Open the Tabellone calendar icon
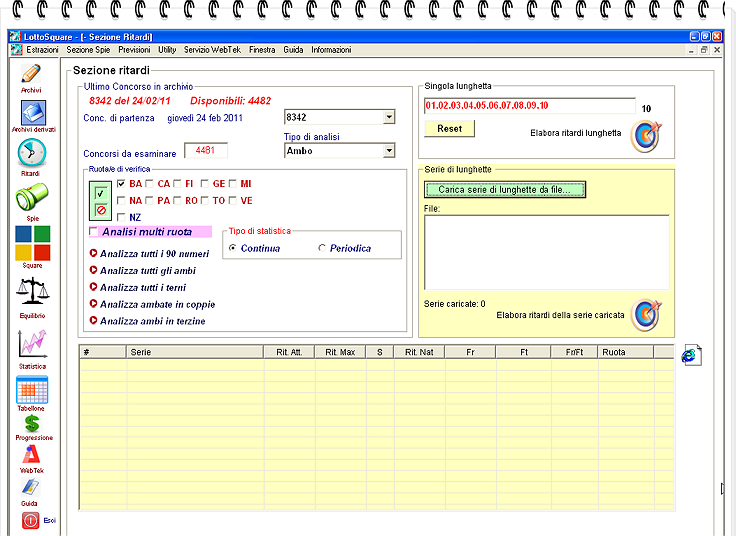Viewport: 736px width, 536px height. (x=32, y=390)
